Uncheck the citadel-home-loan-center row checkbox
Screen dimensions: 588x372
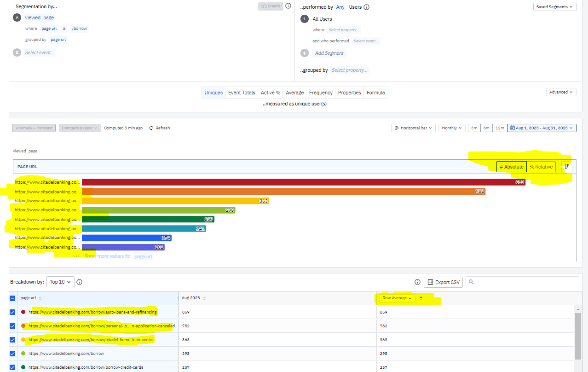coord(12,340)
